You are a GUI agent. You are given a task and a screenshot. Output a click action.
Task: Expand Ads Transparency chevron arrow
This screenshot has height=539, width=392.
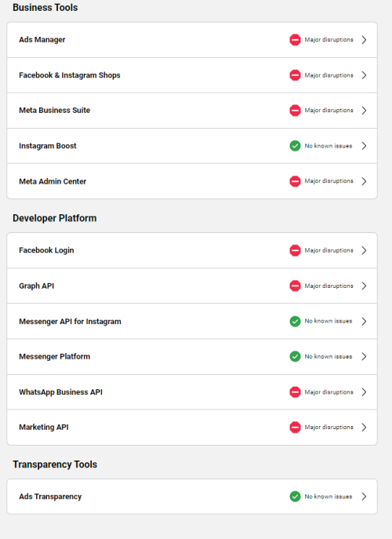(365, 497)
